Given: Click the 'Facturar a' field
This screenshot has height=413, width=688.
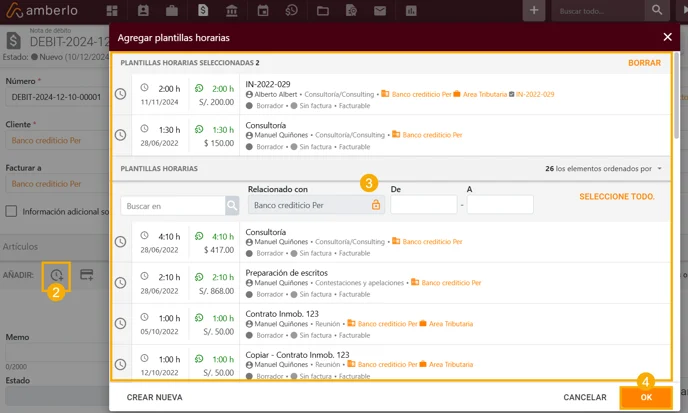Looking at the screenshot, I should (56, 184).
